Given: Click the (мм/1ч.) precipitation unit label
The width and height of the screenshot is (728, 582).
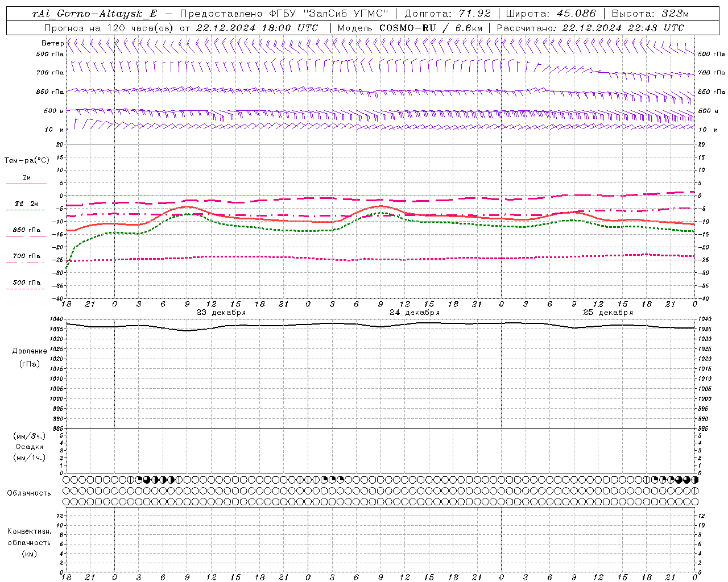Looking at the screenshot, I should pyautogui.click(x=30, y=458).
